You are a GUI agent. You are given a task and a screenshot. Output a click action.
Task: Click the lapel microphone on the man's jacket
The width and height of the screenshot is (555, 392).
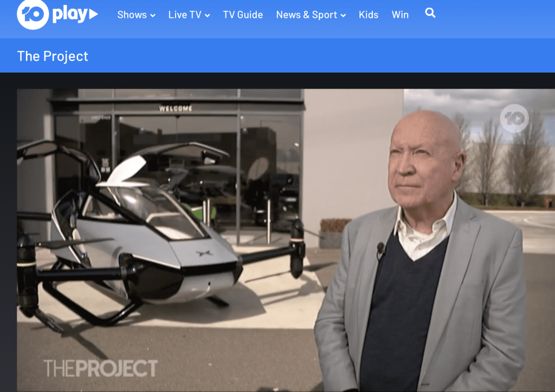point(380,249)
